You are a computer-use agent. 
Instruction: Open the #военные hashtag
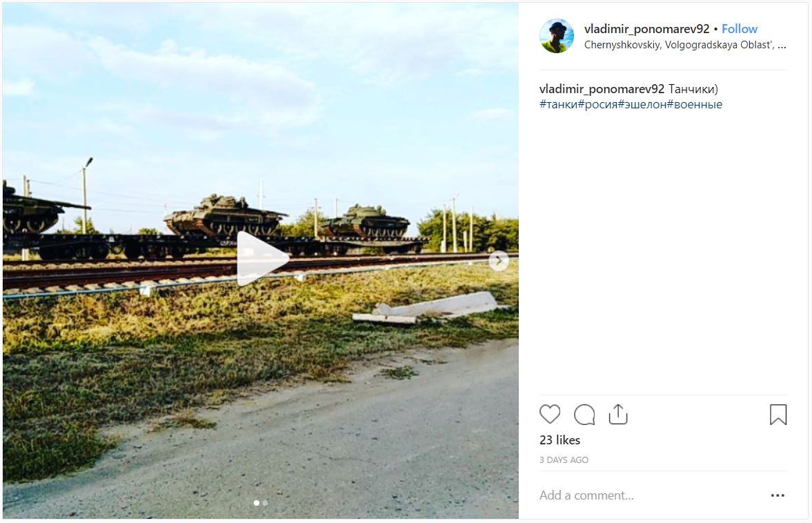click(x=695, y=105)
